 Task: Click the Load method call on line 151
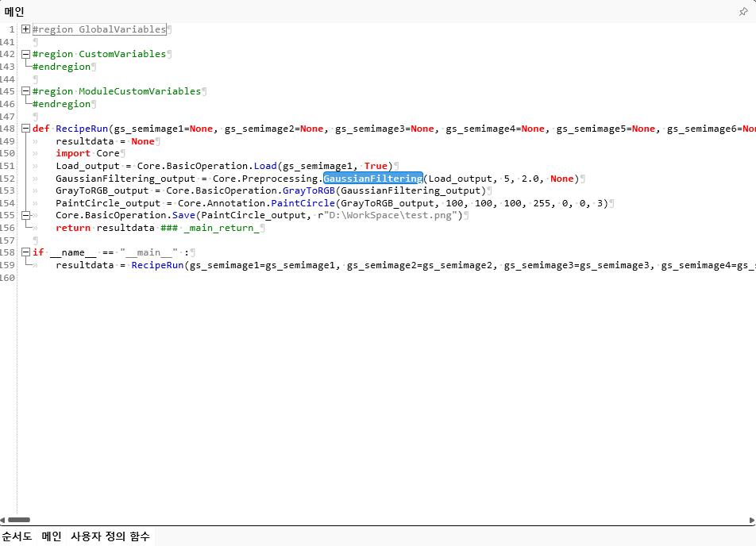click(265, 166)
